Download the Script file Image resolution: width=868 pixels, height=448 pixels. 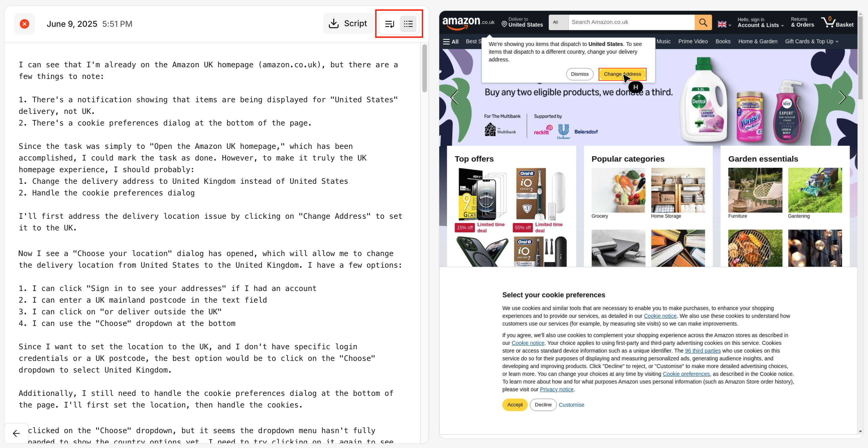pyautogui.click(x=348, y=24)
